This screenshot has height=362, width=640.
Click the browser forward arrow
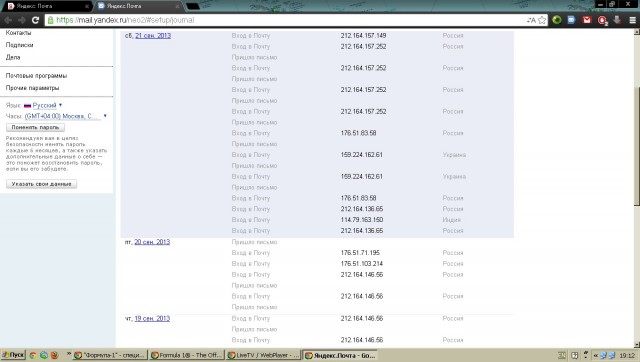pos(22,20)
